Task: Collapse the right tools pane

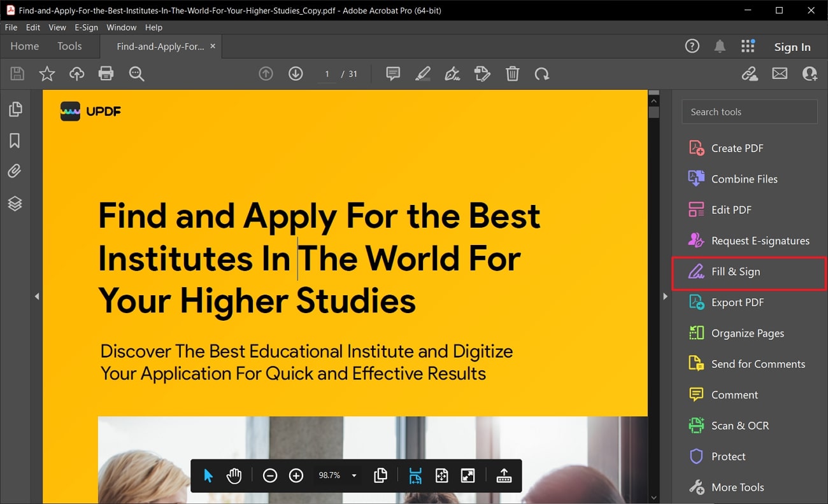Action: [x=665, y=296]
